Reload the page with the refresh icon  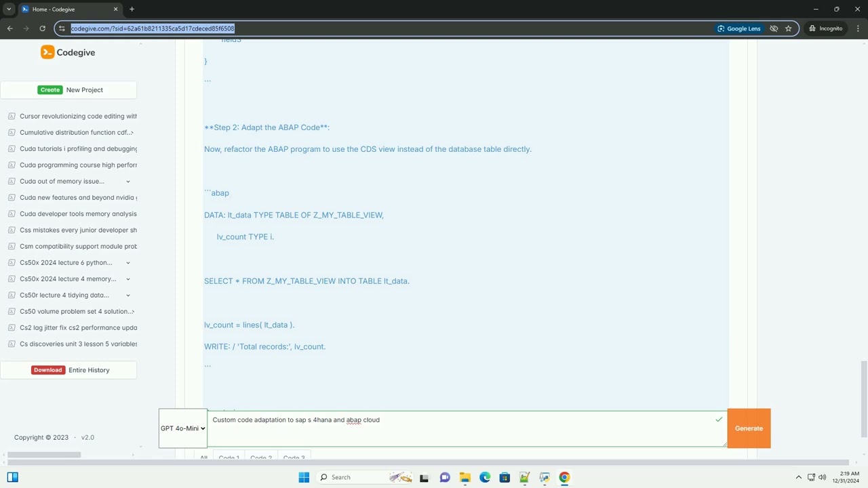[42, 28]
